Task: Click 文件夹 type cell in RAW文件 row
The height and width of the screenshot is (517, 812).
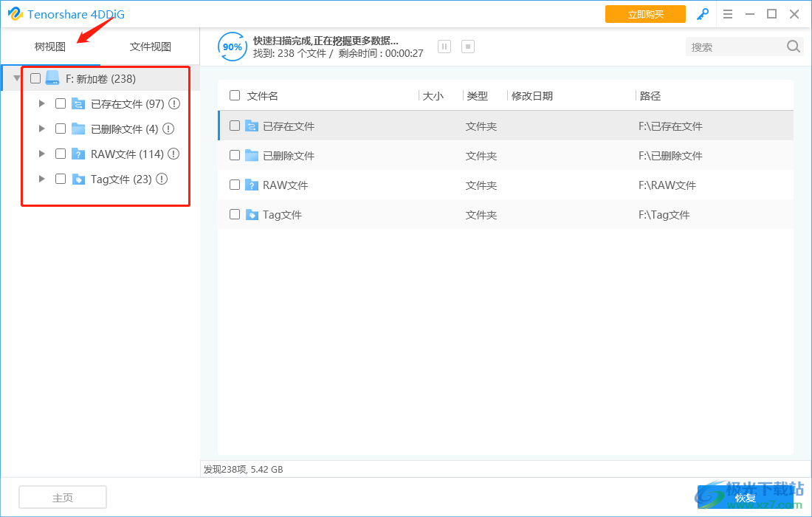Action: [481, 185]
